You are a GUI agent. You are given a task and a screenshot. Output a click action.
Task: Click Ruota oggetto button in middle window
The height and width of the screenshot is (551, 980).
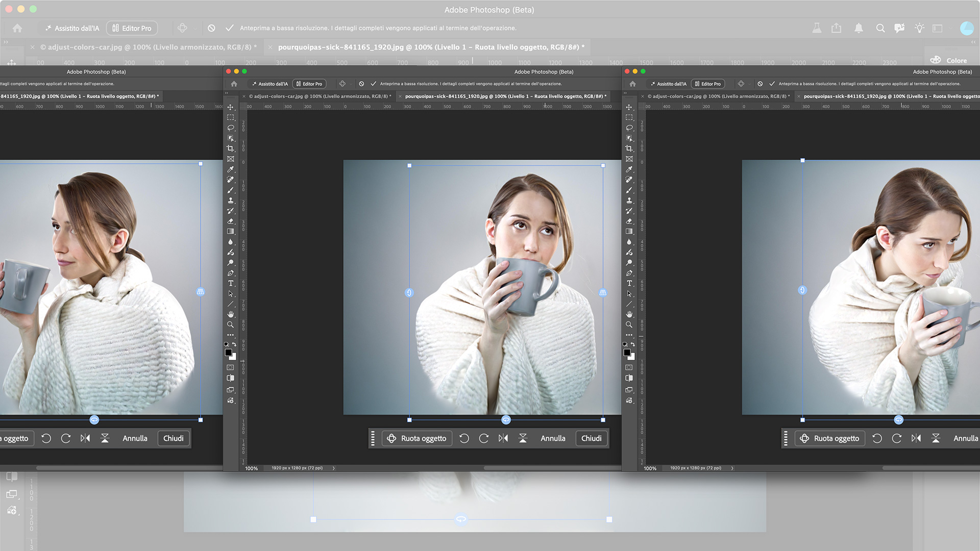click(x=417, y=438)
